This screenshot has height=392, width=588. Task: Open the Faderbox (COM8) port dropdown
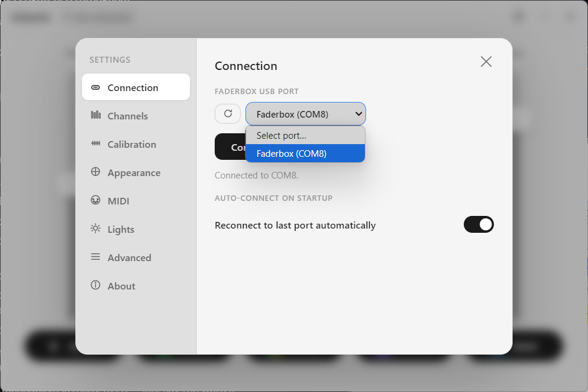[306, 113]
